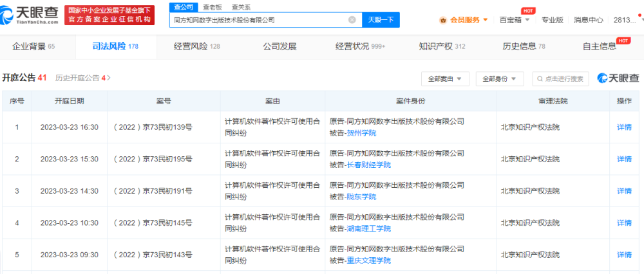Open 详情 for case 京73民初195号
644x274 pixels.
(624, 159)
